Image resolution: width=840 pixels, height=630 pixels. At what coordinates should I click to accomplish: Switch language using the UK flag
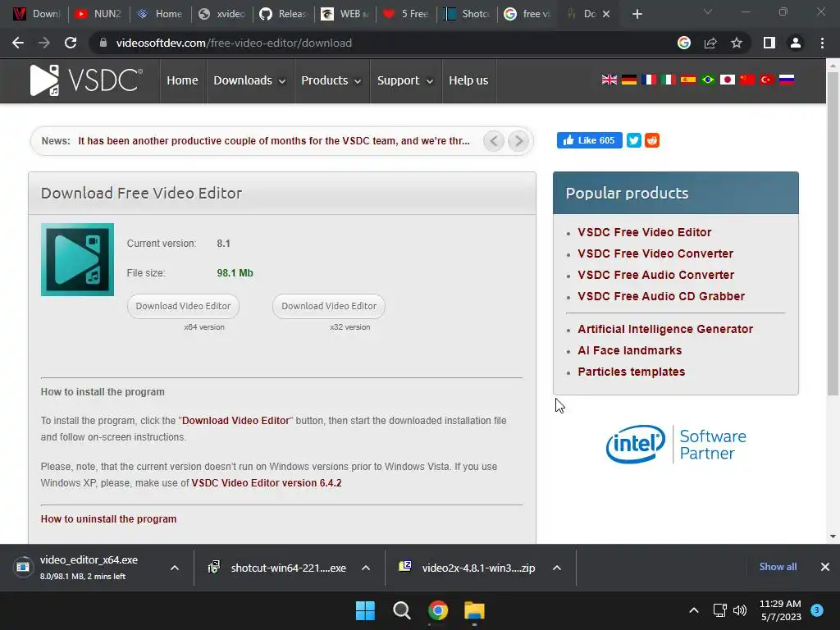pyautogui.click(x=609, y=80)
